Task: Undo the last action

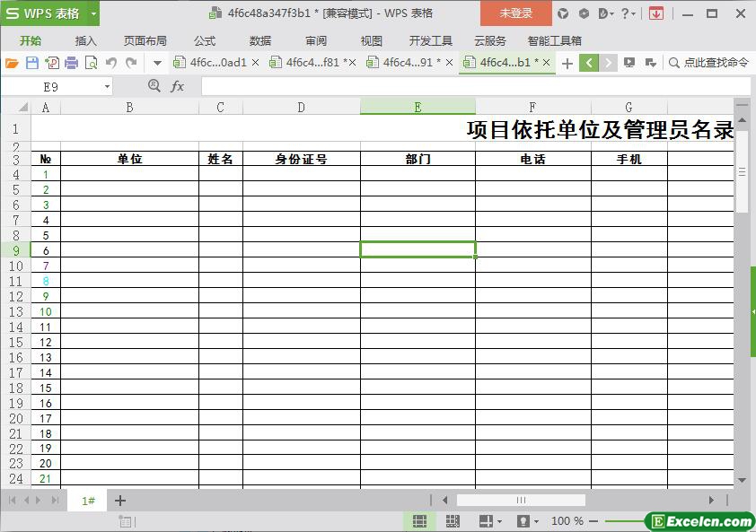Action: tap(111, 63)
